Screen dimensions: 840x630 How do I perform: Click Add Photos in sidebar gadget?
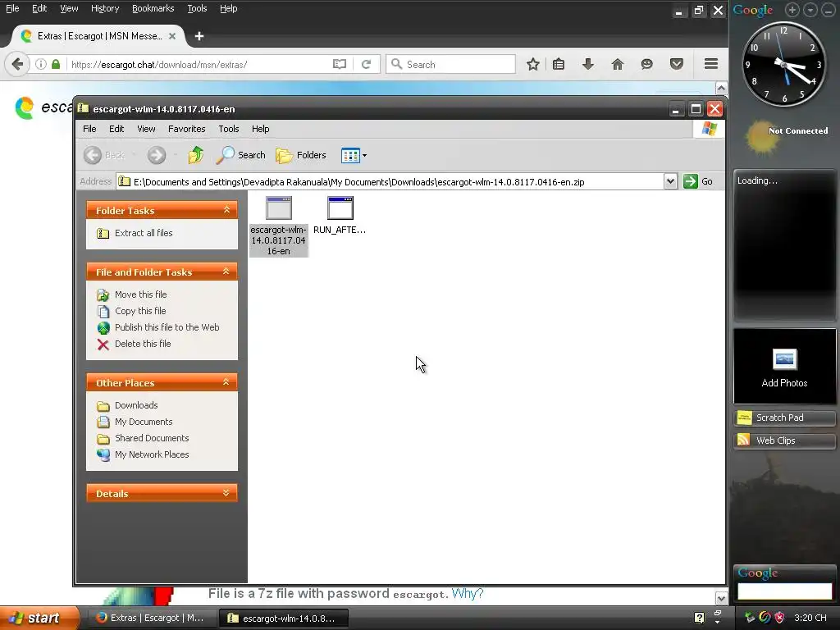[x=784, y=367]
